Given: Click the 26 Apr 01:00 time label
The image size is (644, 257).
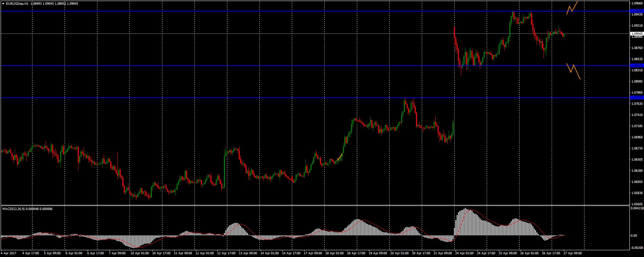Looking at the screenshot, I should pyautogui.click(x=529, y=253).
